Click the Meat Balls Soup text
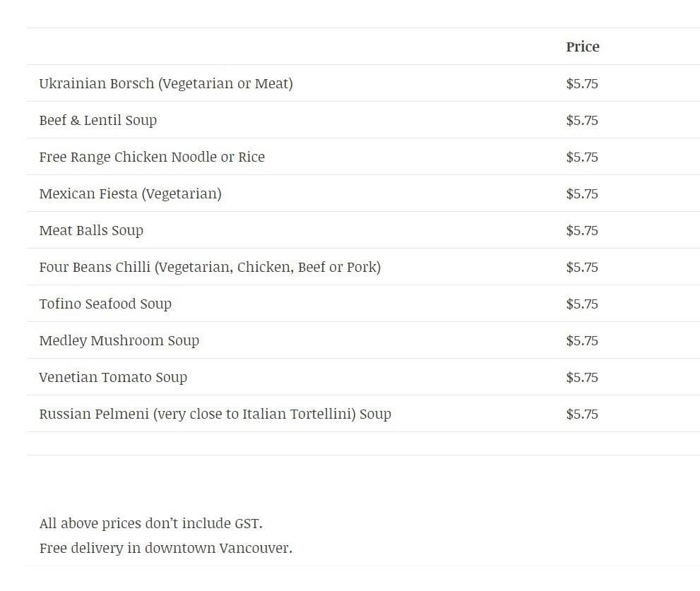 coord(91,230)
